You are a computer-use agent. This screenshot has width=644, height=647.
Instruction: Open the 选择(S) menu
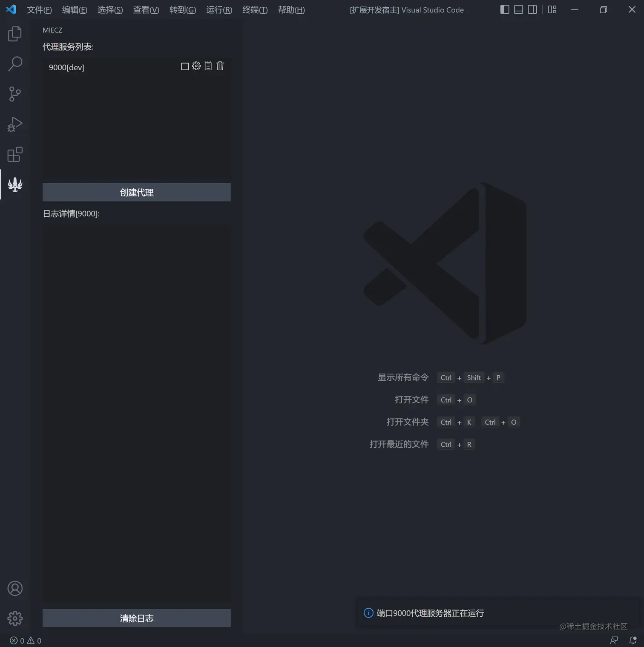(110, 10)
